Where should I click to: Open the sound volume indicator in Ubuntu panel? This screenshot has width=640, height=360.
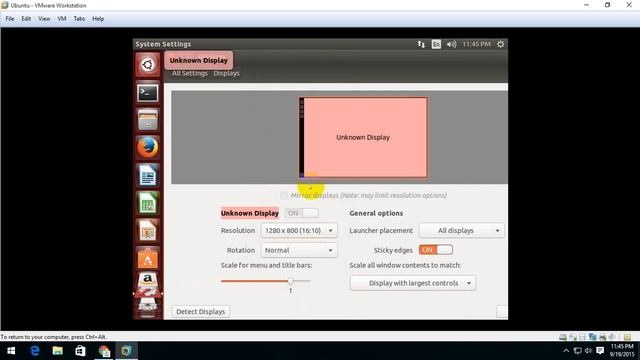(451, 44)
